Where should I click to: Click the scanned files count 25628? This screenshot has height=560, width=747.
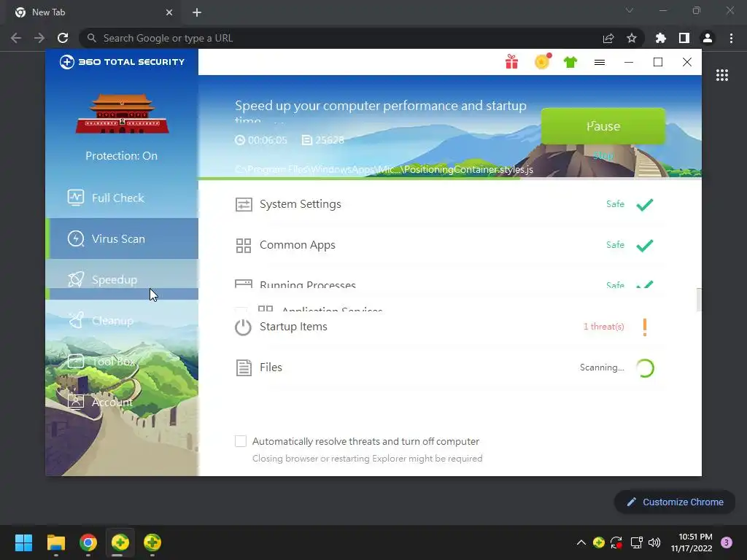click(323, 140)
